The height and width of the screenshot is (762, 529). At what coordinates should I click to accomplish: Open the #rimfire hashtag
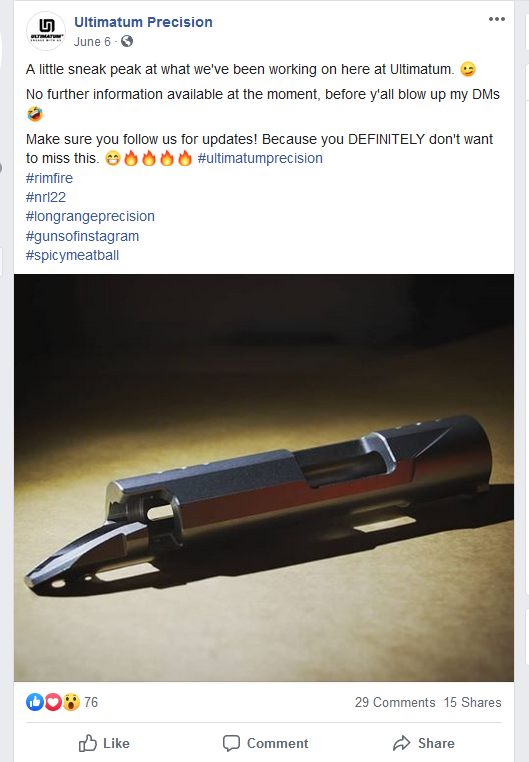[49, 178]
